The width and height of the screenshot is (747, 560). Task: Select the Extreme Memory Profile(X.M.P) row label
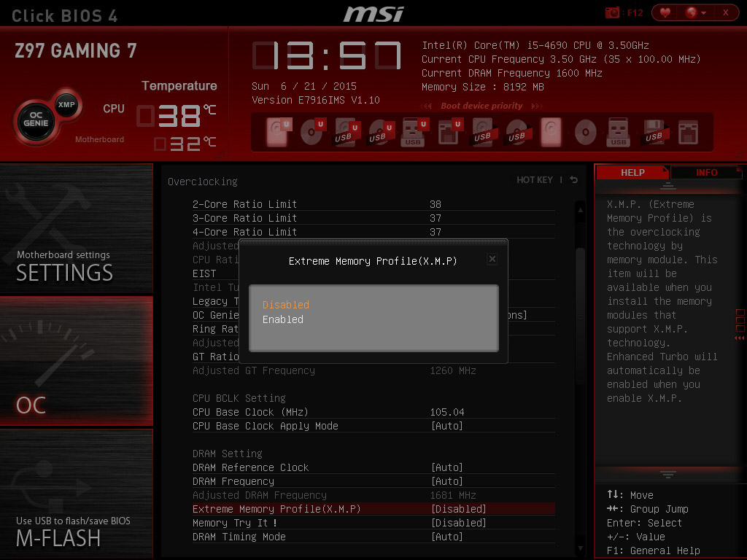point(276,509)
